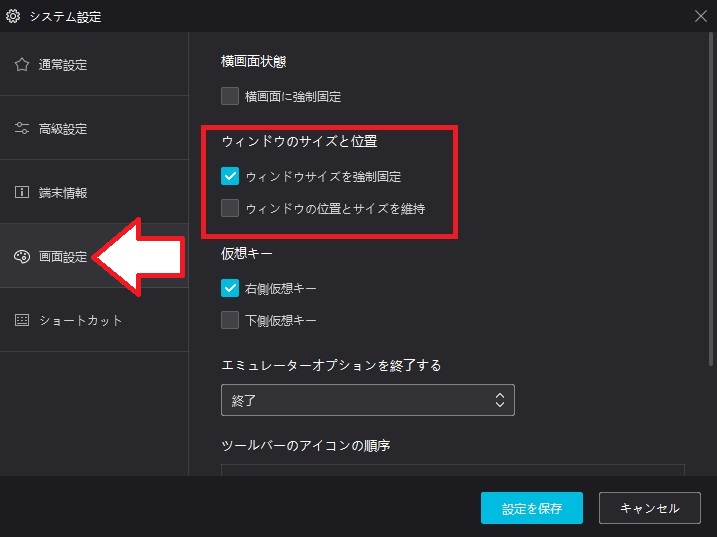Click the キャンセル button
This screenshot has width=717, height=537.
pyautogui.click(x=650, y=508)
